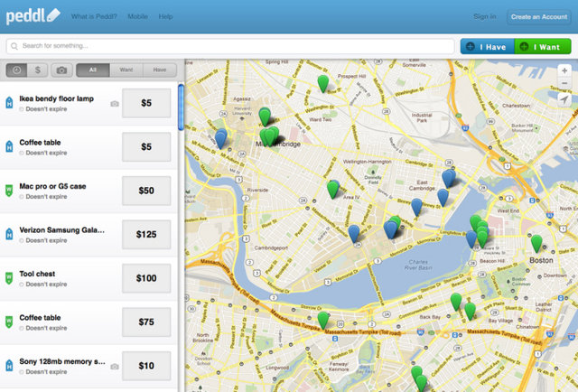578x392 pixels.
Task: Click the green pin near Back Bay
Action: pos(456,302)
